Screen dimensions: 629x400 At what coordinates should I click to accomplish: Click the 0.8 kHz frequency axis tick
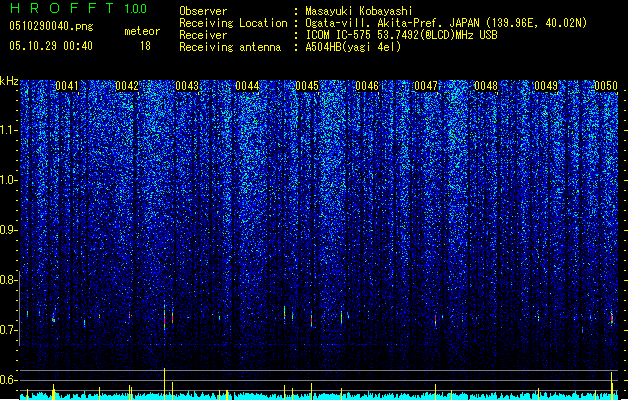click(9, 280)
